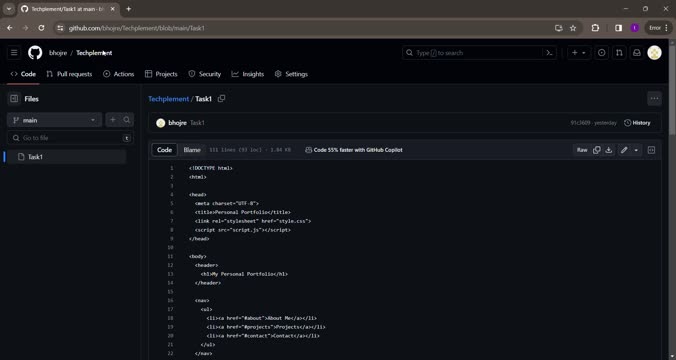The image size is (676, 360).
Task: Bookmark this page with star icon
Action: (x=573, y=28)
